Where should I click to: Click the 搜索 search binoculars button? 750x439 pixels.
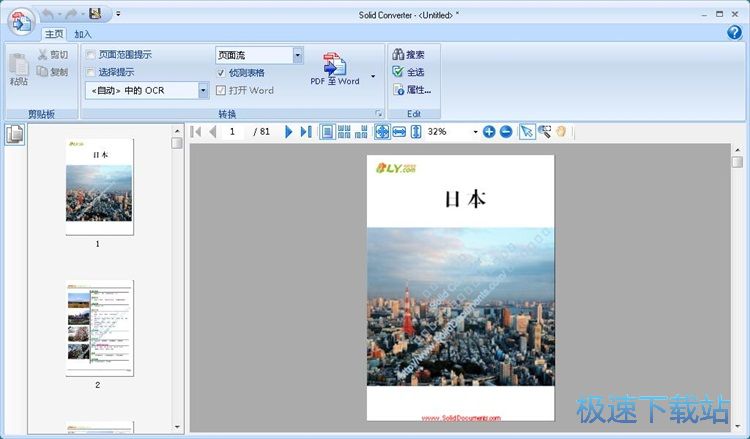[x=408, y=55]
